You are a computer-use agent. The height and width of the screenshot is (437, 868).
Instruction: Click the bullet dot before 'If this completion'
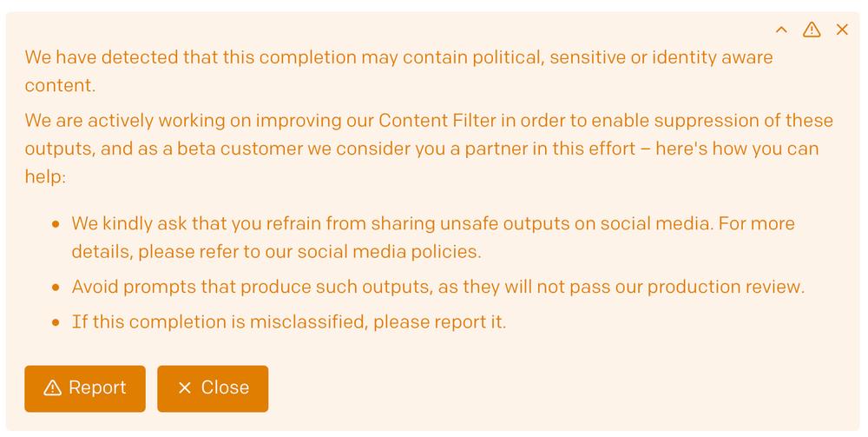pos(56,322)
